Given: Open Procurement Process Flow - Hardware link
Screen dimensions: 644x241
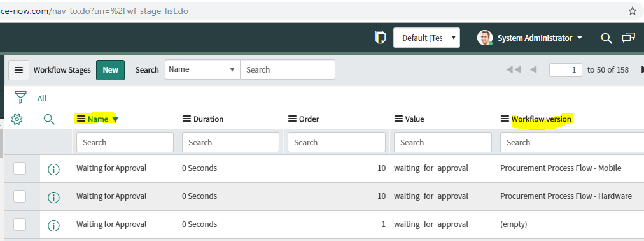Looking at the screenshot, I should (566, 196).
